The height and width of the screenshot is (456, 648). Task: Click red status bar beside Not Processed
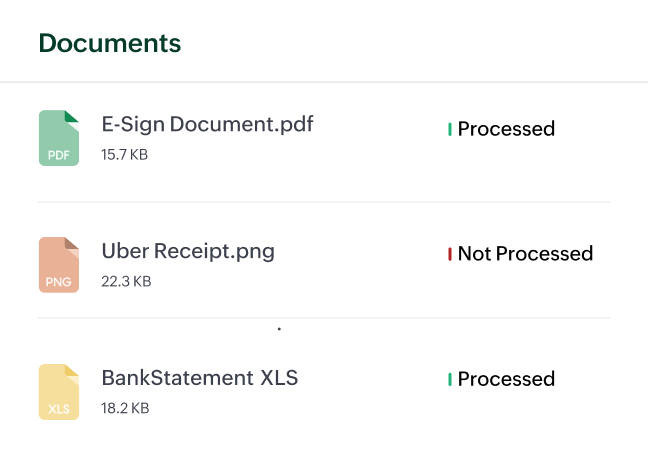click(x=450, y=254)
